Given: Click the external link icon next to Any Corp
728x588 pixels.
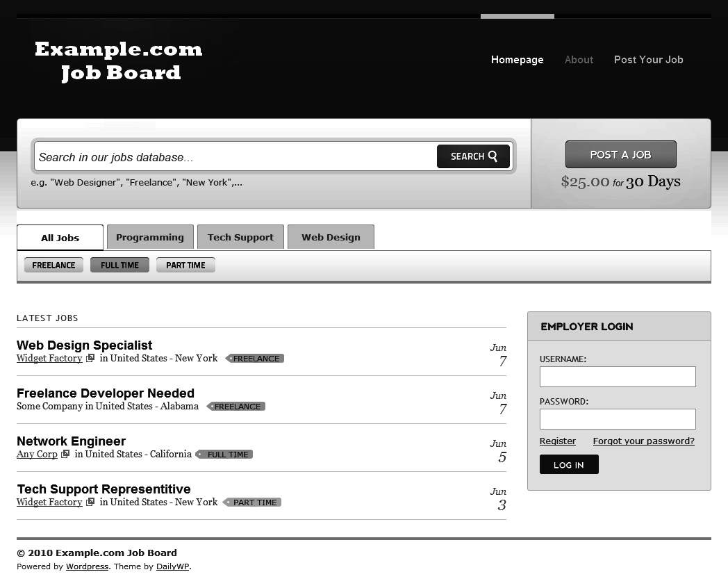Looking at the screenshot, I should click(x=65, y=454).
